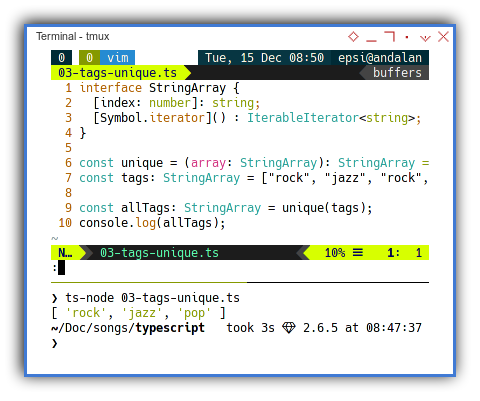480x401 pixels.
Task: Click the 03-tags-unique.ts name in the status line
Action: [x=159, y=253]
